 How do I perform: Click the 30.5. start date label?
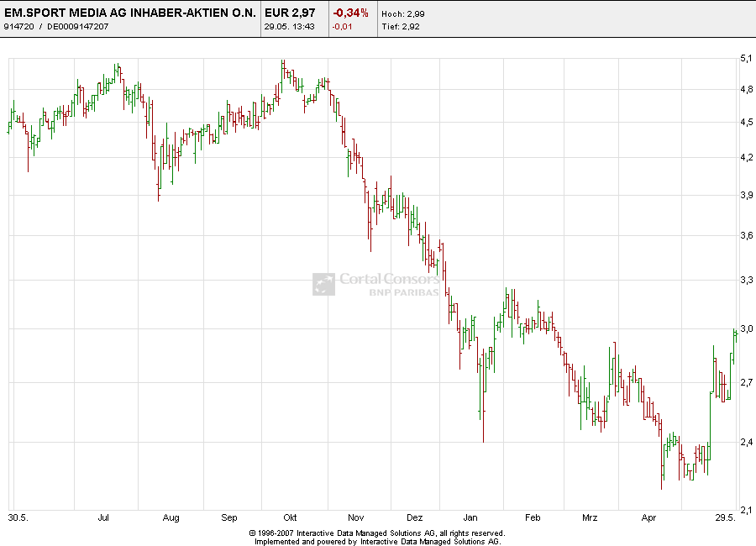[x=18, y=517]
